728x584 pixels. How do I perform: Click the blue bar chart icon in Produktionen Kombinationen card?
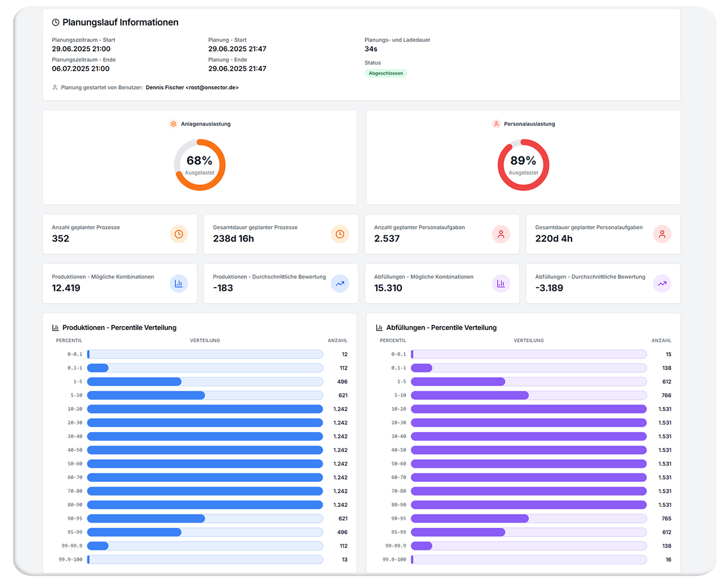[179, 283]
